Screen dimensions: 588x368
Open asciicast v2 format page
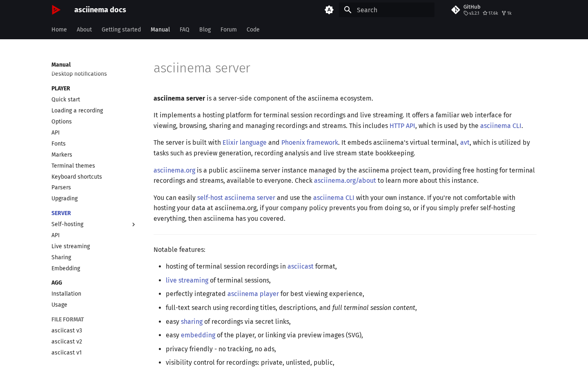[x=67, y=341]
